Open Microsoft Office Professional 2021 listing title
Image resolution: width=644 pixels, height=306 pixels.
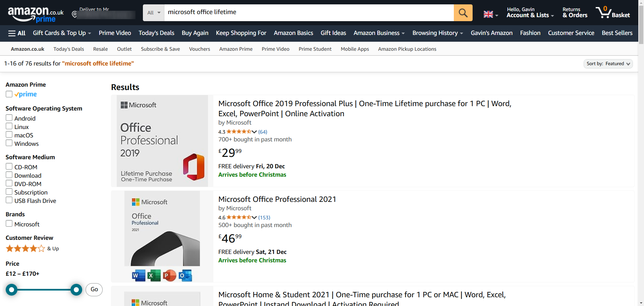[x=277, y=199]
